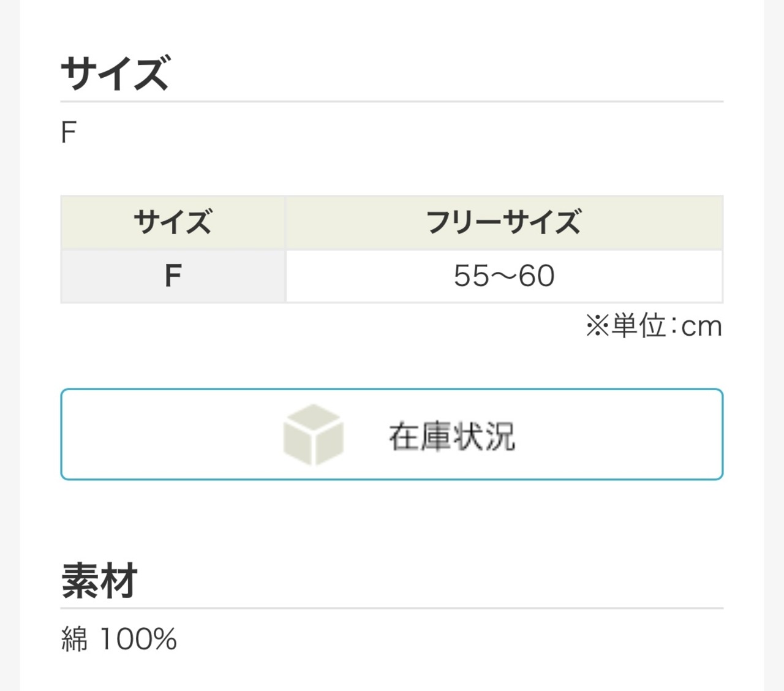
Task: Click the サイズ table column header
Action: [x=173, y=222]
